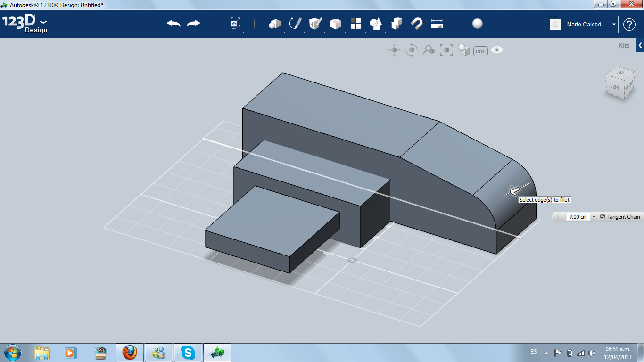This screenshot has width=644, height=362.
Task: Open the fillet radius dropdown arrow
Action: click(594, 217)
